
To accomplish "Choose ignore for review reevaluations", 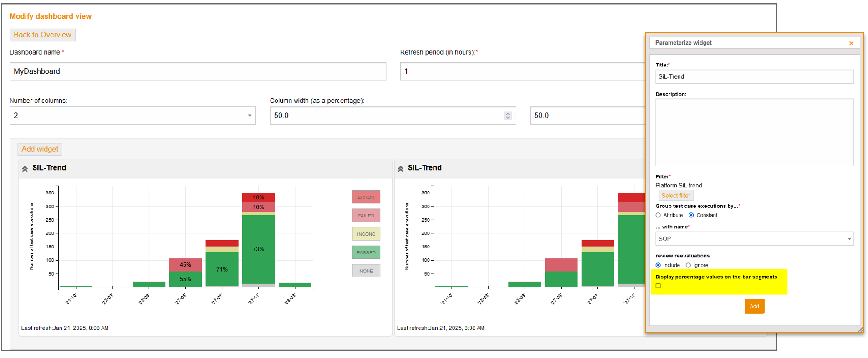I will 688,265.
